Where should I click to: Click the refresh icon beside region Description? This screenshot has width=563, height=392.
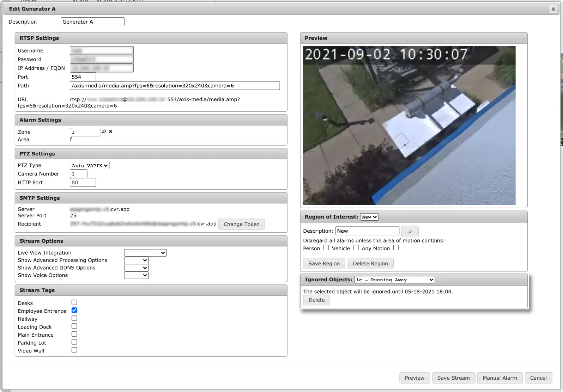[x=410, y=231]
